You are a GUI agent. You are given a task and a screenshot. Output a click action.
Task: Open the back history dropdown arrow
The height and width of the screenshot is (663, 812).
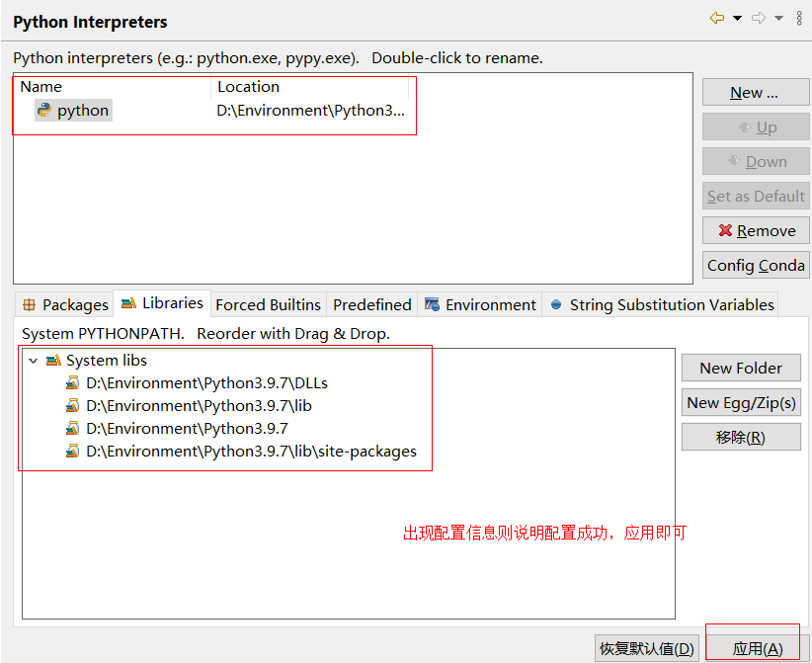738,19
